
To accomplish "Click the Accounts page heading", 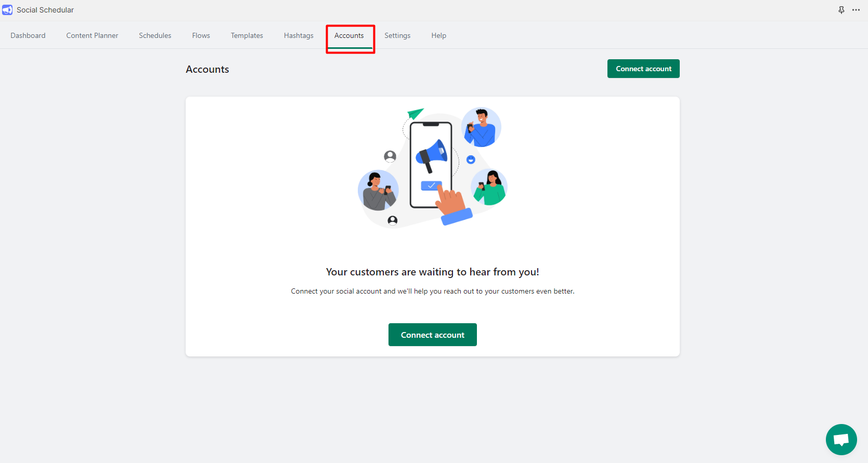I will coord(207,69).
